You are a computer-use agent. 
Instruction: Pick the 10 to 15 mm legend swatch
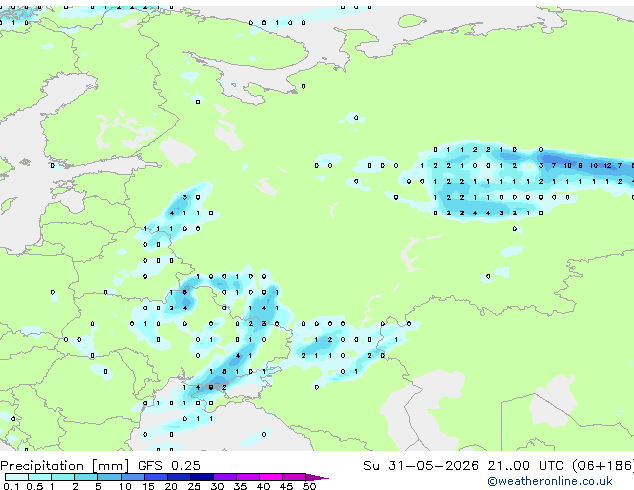pos(133,477)
